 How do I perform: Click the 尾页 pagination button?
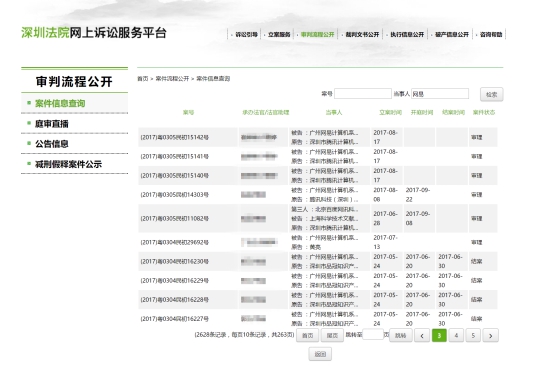332,336
